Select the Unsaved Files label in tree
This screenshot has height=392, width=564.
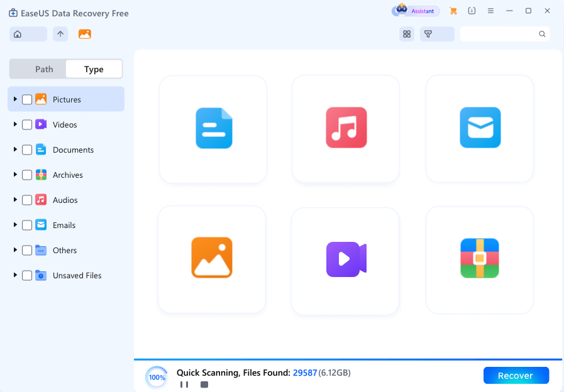77,276
